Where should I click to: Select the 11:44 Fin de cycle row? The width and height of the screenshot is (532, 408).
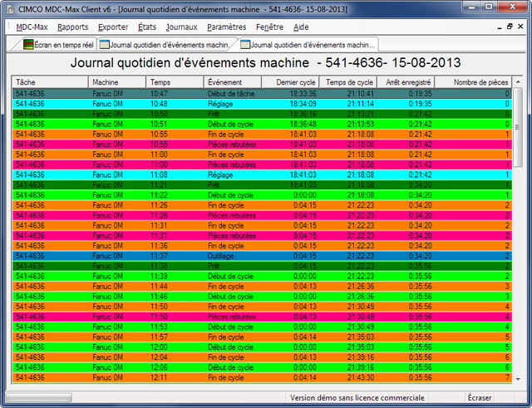[x=262, y=286]
